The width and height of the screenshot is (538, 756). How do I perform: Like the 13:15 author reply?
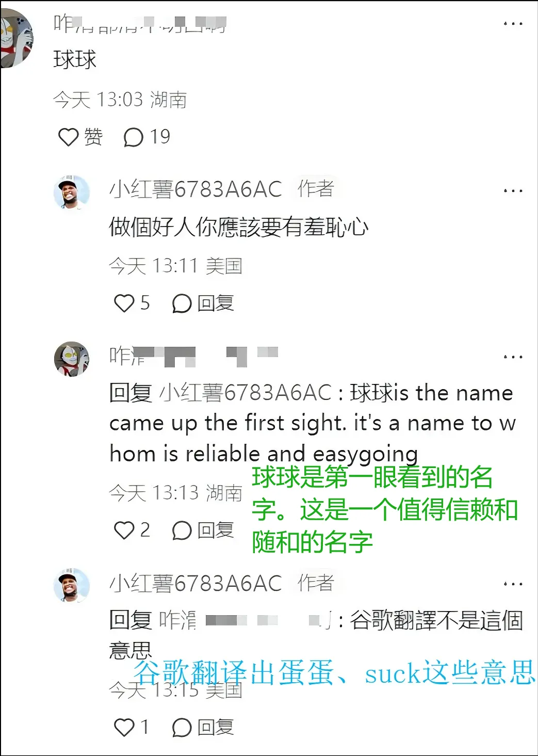[x=131, y=727]
